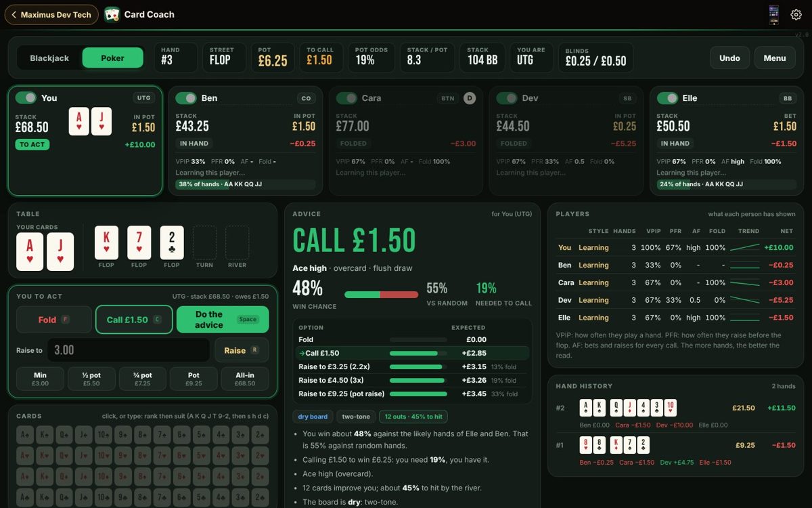This screenshot has height=508, width=812.
Task: Pick the Q♥ card in Cards grid
Action: coord(64,455)
